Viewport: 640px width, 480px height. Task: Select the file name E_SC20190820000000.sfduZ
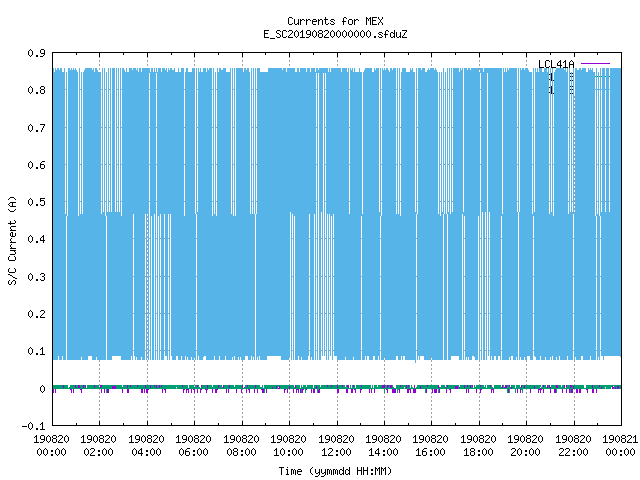[x=335, y=34]
